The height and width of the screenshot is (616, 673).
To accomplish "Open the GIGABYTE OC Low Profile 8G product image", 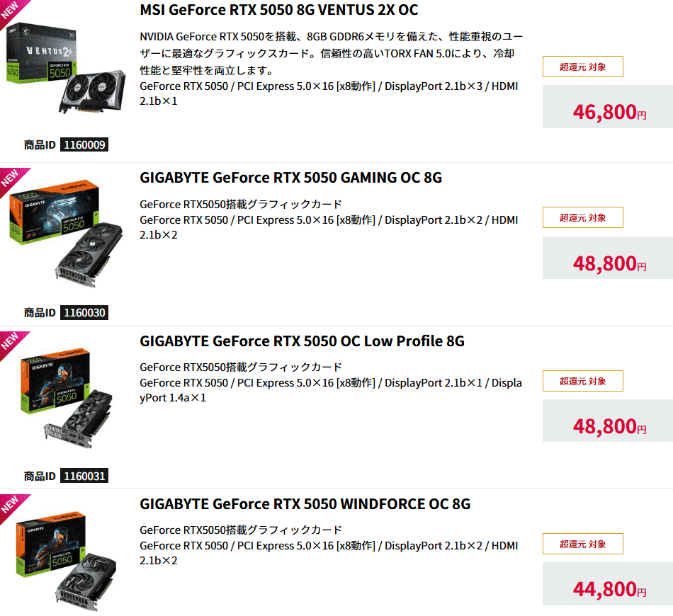I will tap(67, 398).
